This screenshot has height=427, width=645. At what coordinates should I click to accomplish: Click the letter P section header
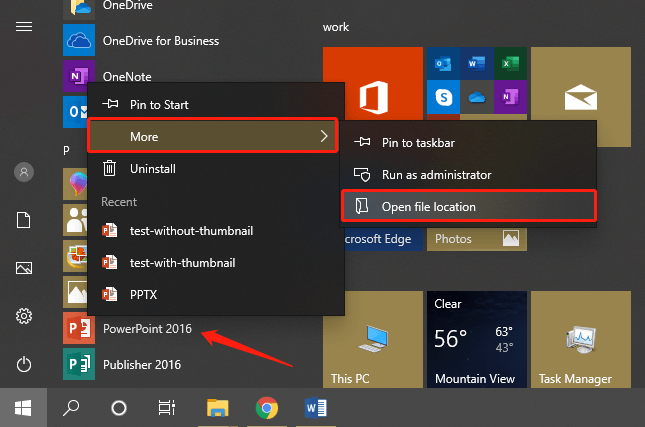pos(66,151)
